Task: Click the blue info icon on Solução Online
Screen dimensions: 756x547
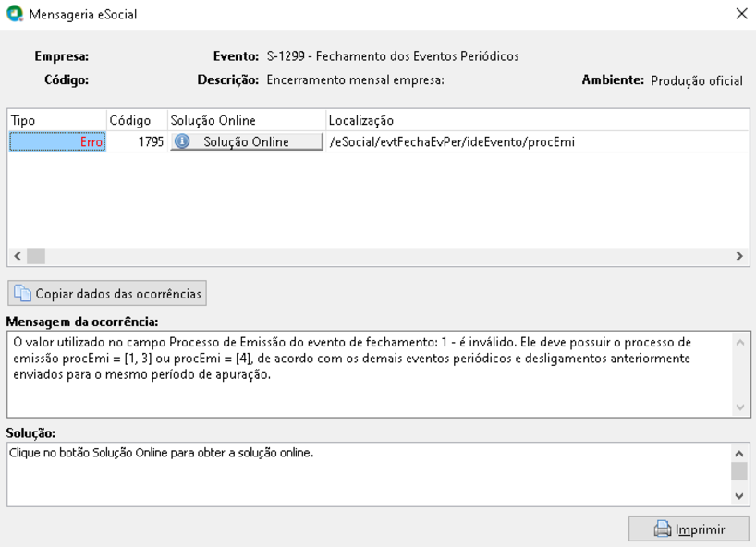Action: 182,141
